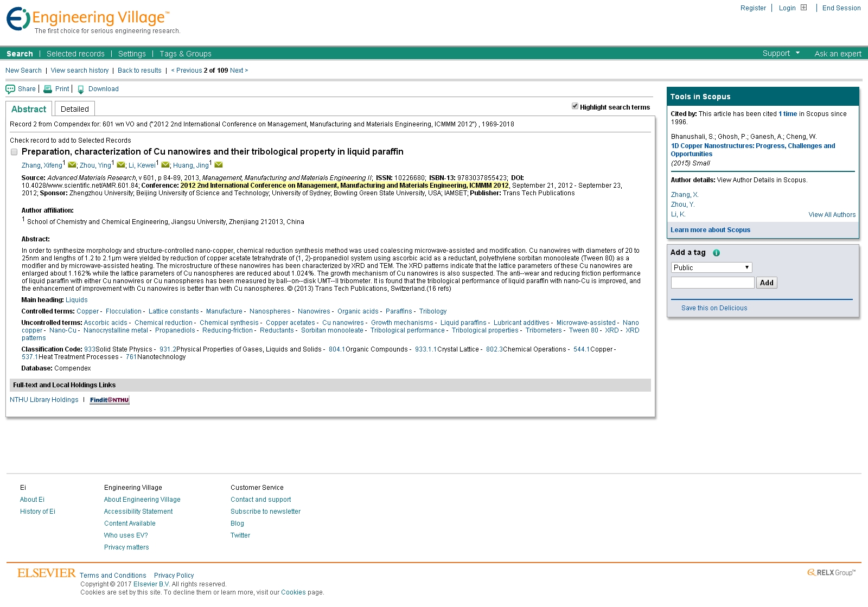The image size is (868, 607).
Task: Click the Add tag button
Action: click(767, 283)
